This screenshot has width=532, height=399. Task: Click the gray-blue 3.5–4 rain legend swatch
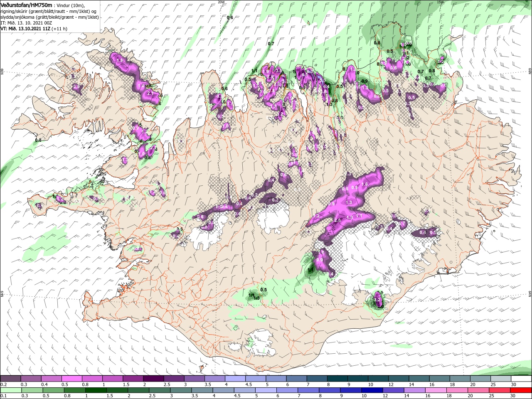click(x=202, y=390)
